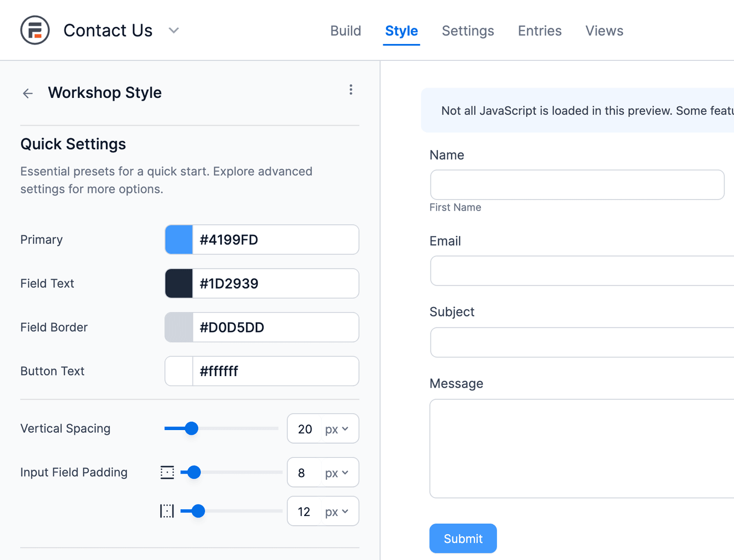The height and width of the screenshot is (560, 734).
Task: Click the First Name sublabel in preview
Action: (x=455, y=207)
